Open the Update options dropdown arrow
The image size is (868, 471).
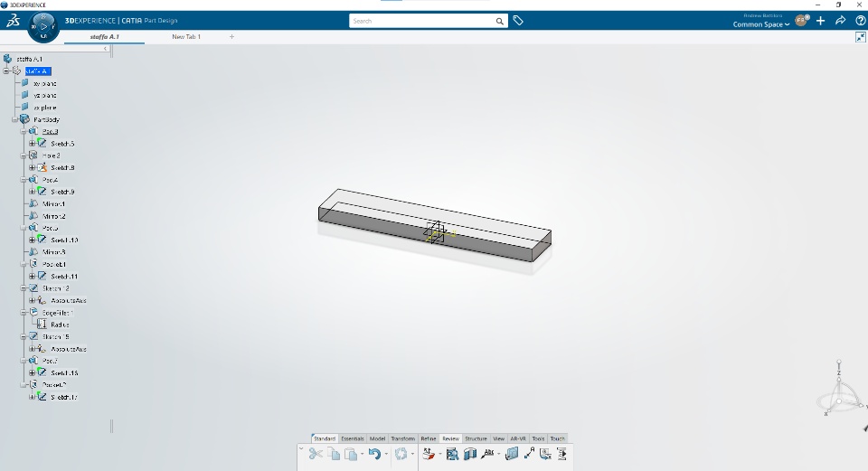412,455
